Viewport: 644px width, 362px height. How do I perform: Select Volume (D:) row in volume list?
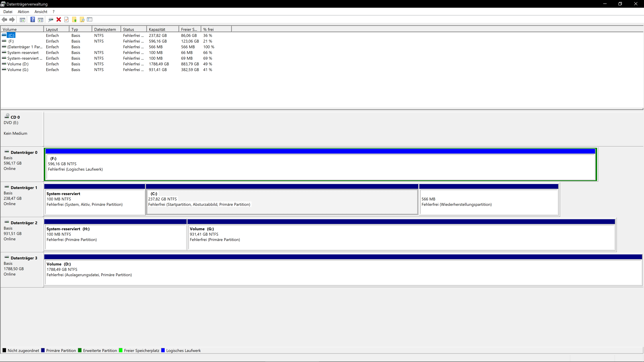click(18, 64)
